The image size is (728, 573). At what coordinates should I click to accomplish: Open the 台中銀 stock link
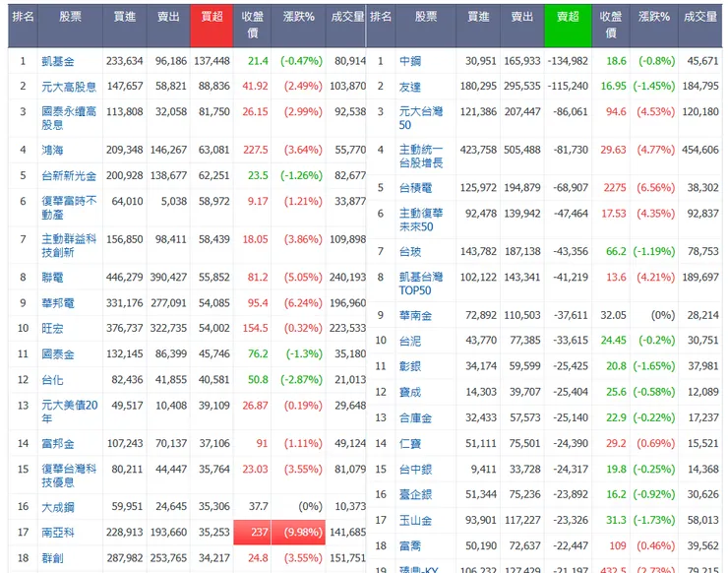(x=415, y=470)
